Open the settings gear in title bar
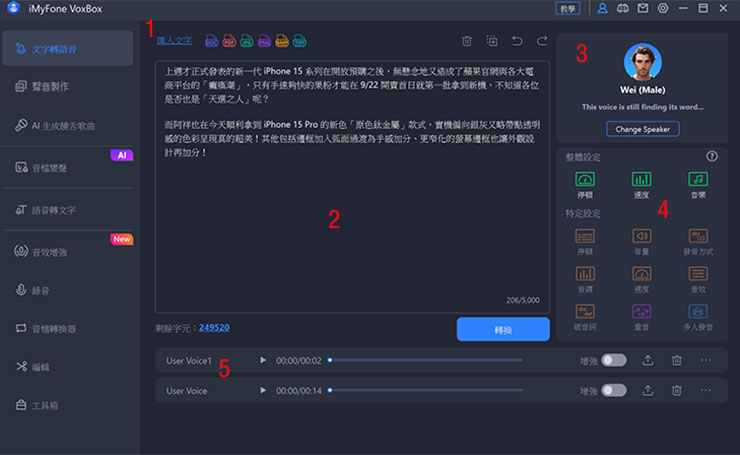The image size is (740, 455). coord(663,8)
